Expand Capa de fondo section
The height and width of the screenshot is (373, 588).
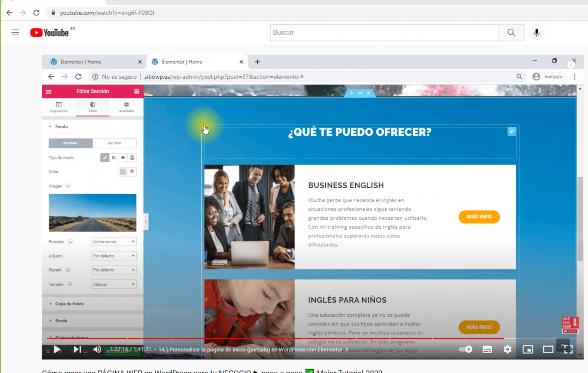tap(93, 304)
